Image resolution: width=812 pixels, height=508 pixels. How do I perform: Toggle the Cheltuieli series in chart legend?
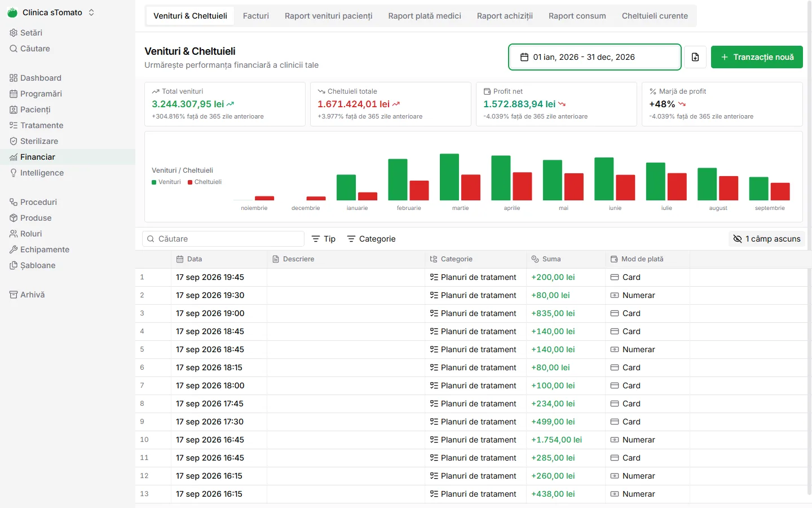205,182
